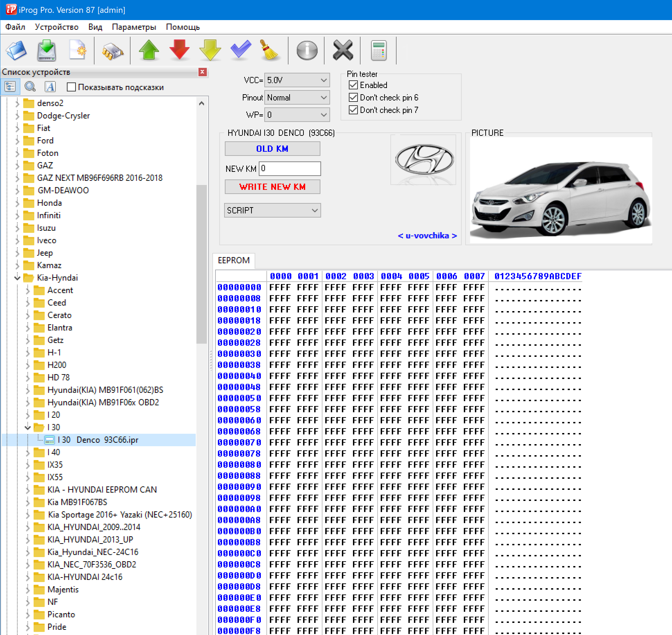Open the u-vovchika link
This screenshot has width=672, height=635.
point(427,236)
